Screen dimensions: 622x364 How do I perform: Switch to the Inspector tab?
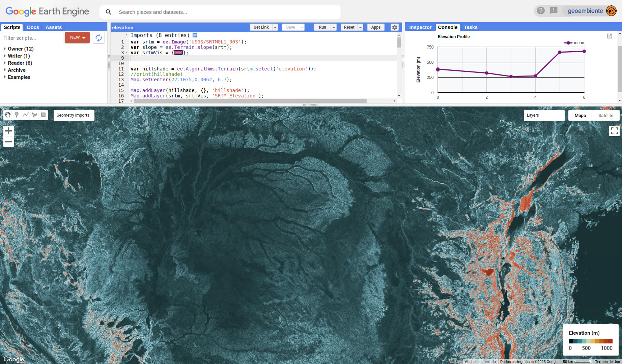[x=420, y=27]
